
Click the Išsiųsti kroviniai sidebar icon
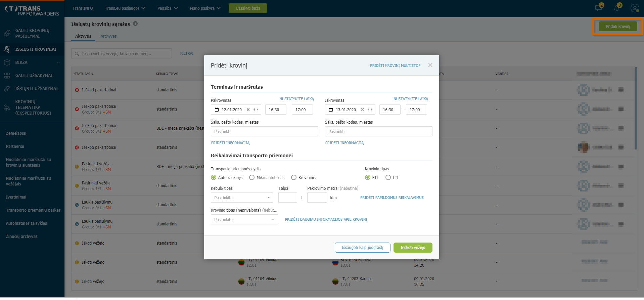[x=7, y=49]
